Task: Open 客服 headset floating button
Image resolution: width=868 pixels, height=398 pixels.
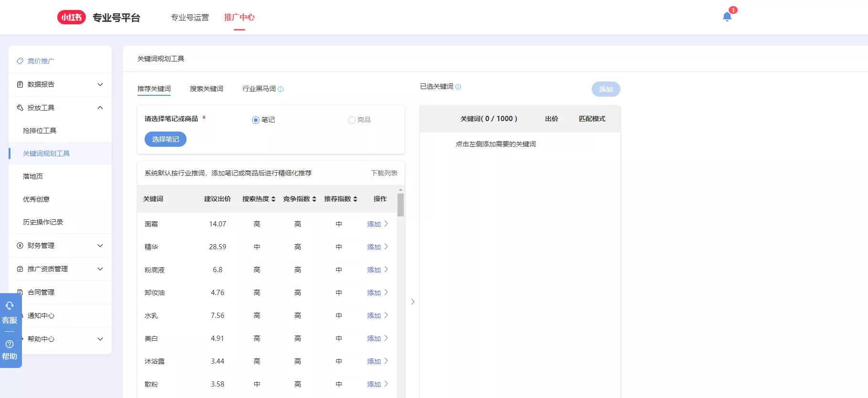Action: [10, 312]
